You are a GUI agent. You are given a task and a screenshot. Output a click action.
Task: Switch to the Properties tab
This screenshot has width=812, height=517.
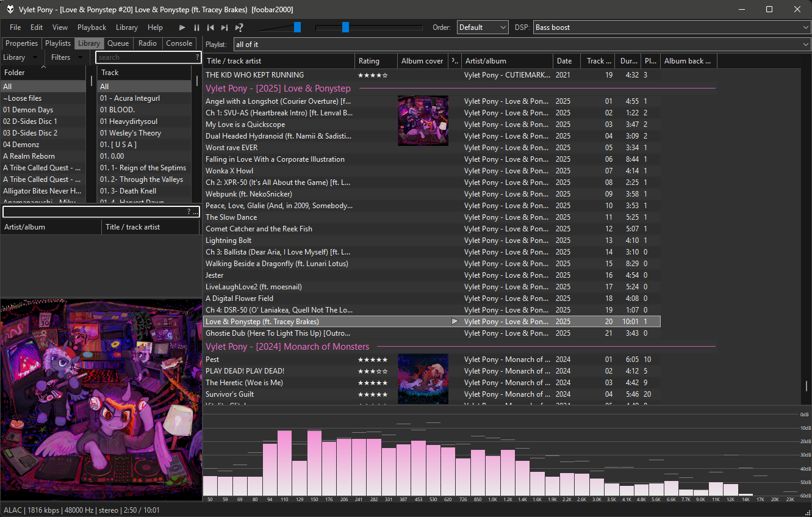click(21, 43)
